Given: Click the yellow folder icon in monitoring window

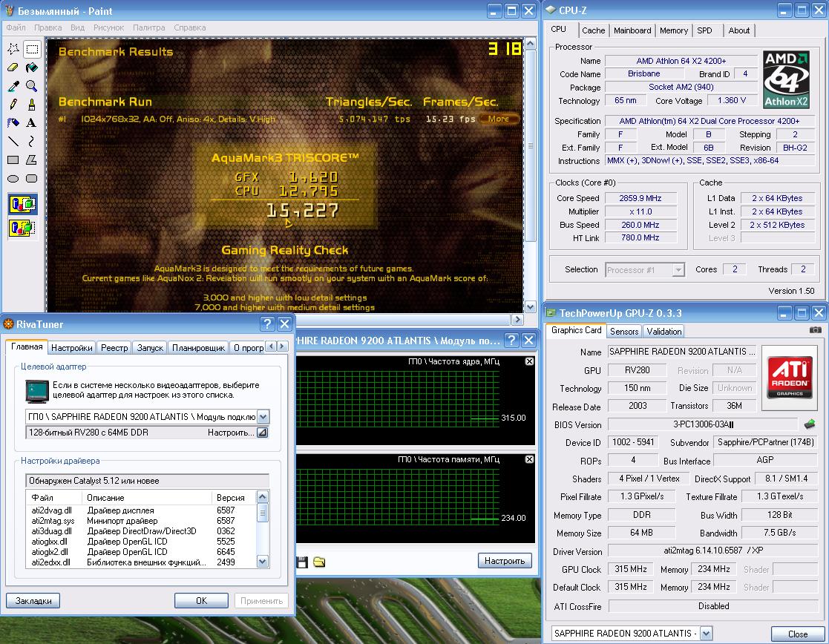Looking at the screenshot, I should pos(319,562).
